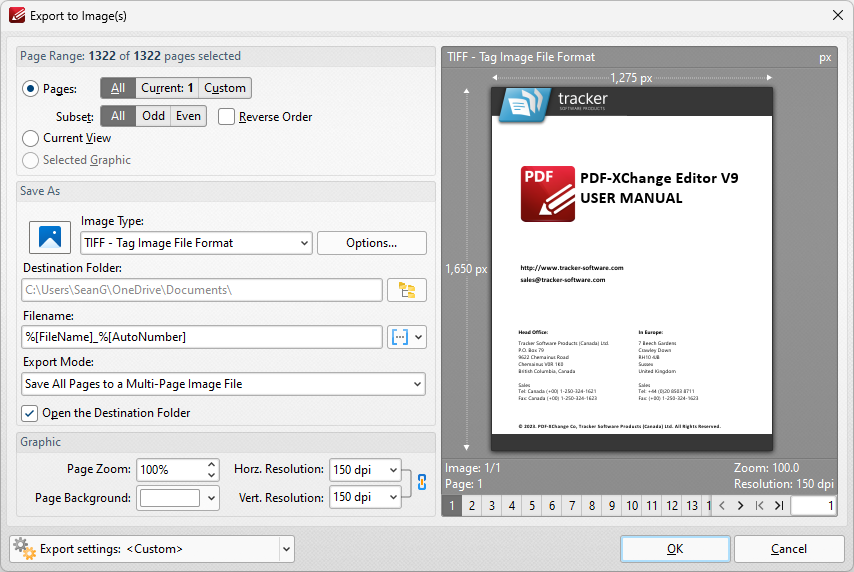Set Subset to Odd pages

tap(153, 116)
